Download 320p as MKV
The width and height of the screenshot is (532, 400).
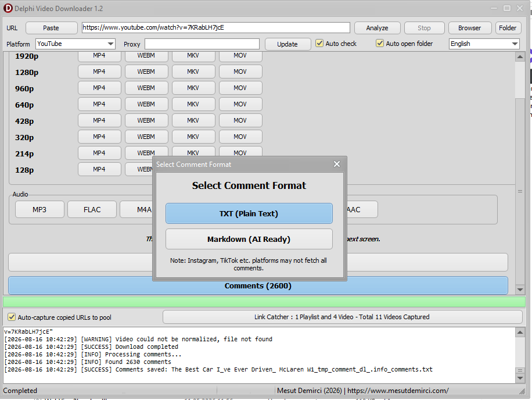(x=193, y=137)
